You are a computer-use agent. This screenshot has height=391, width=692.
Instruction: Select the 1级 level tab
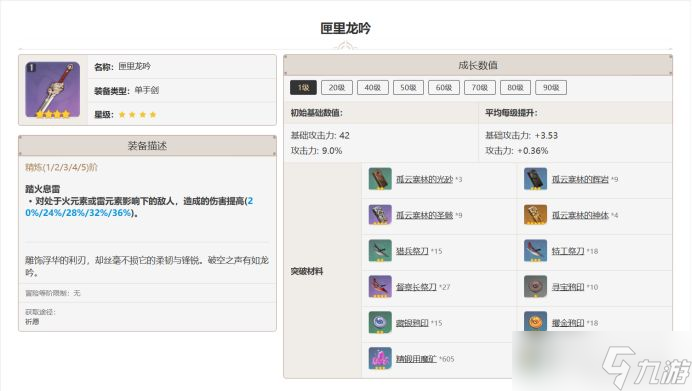pos(303,87)
